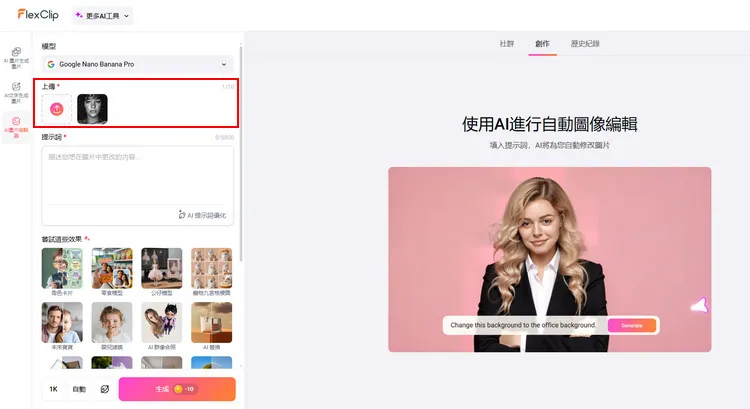
Task: Click the pink upload image icon
Action: (57, 108)
